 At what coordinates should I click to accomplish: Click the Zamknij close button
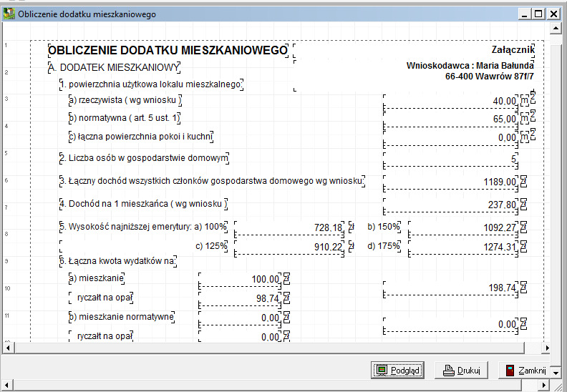(x=524, y=371)
